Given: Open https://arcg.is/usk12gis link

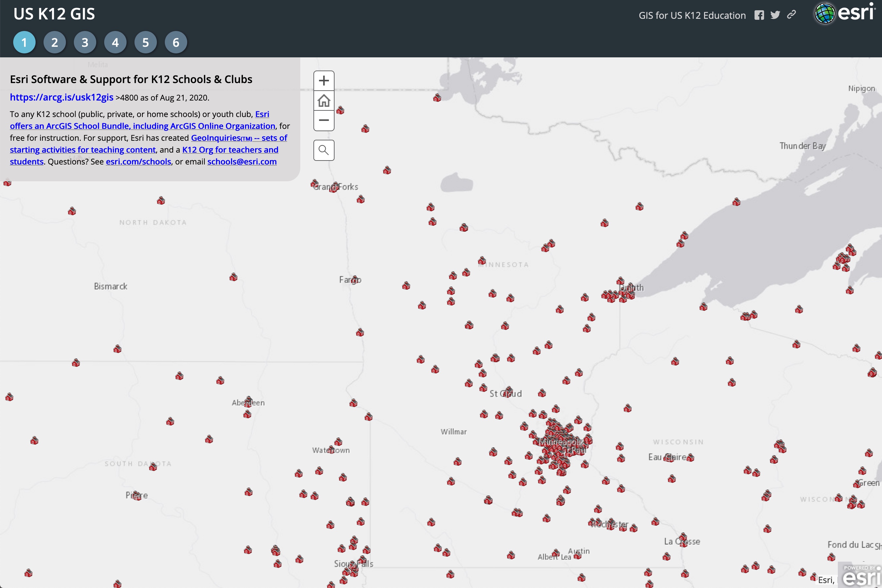Looking at the screenshot, I should click(62, 97).
